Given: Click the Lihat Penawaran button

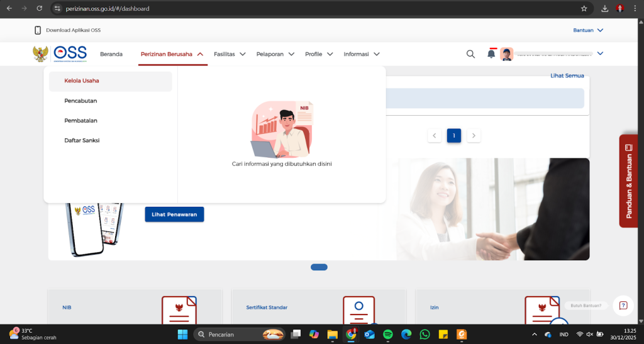Looking at the screenshot, I should click(174, 214).
